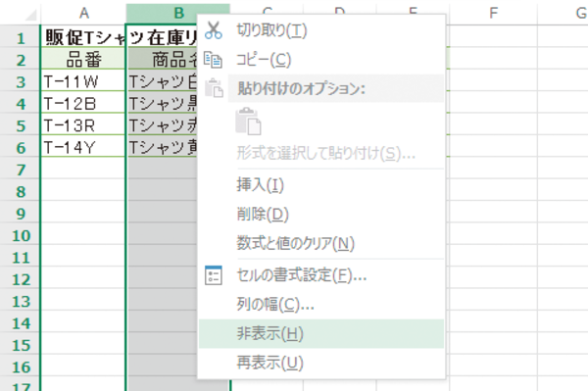Open セルの書式設定(F)... dialog
Screen dimensions: 588x391
pos(321,275)
